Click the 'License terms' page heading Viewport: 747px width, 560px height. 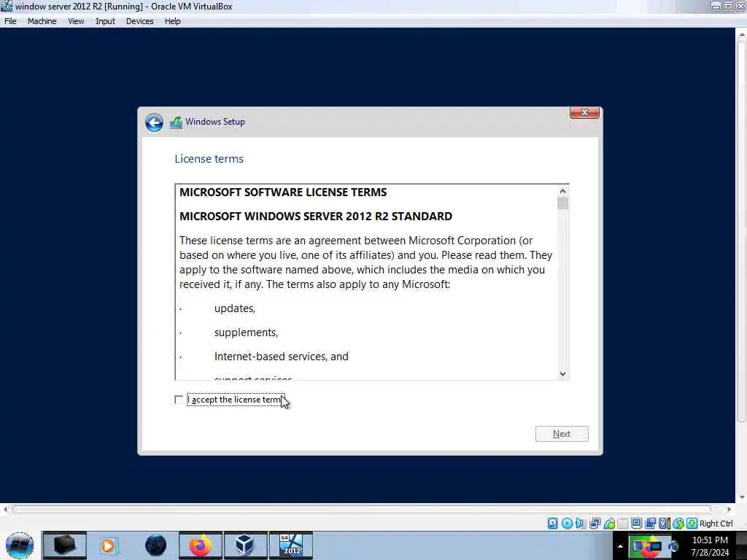pos(209,159)
